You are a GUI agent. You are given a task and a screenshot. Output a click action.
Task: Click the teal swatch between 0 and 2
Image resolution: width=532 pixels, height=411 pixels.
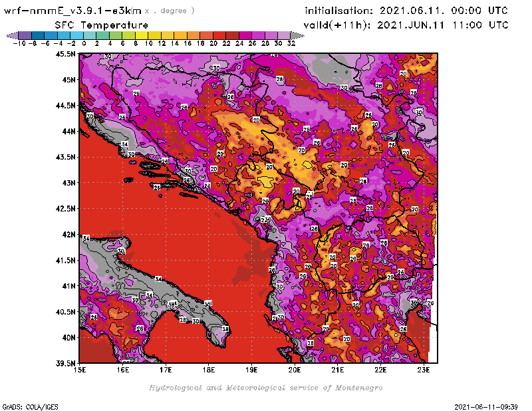pyautogui.click(x=90, y=36)
